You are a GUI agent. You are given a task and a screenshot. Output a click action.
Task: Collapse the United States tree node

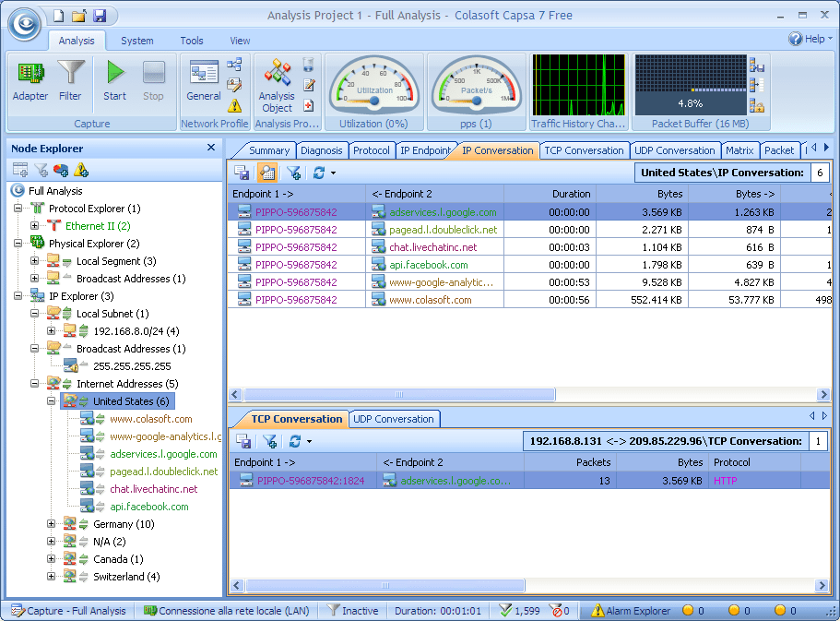[52, 401]
